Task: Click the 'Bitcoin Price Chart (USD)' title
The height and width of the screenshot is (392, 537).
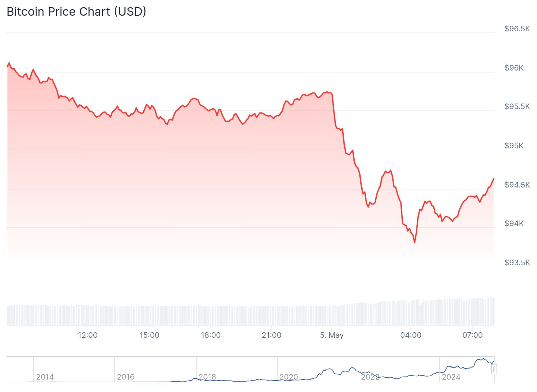Action: point(76,12)
